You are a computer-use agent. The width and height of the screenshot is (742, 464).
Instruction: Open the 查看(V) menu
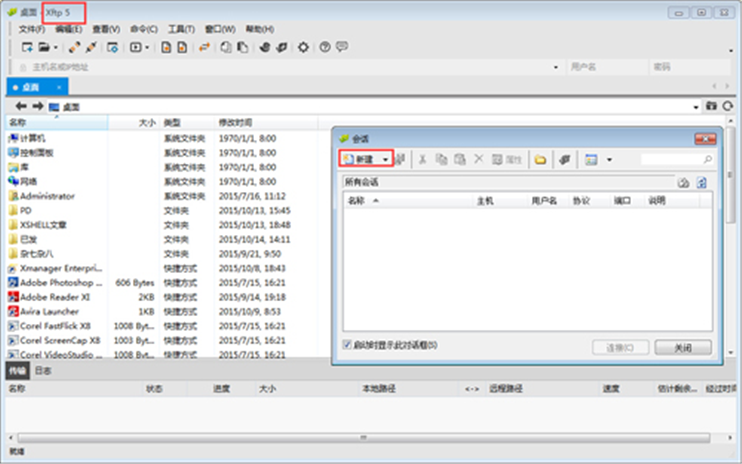(x=106, y=29)
